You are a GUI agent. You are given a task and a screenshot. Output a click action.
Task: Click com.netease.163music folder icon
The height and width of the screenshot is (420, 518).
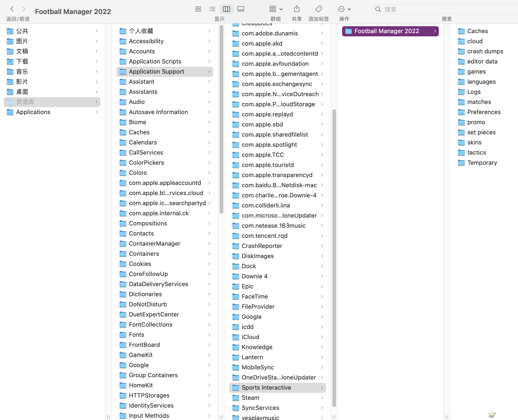pos(236,226)
